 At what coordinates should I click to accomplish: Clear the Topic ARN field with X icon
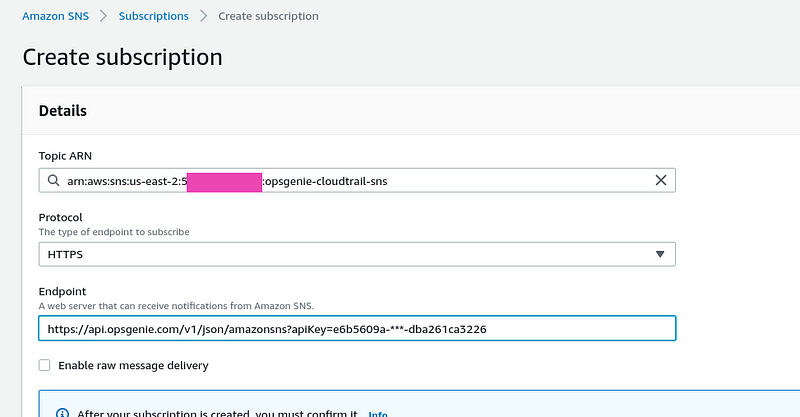(661, 180)
